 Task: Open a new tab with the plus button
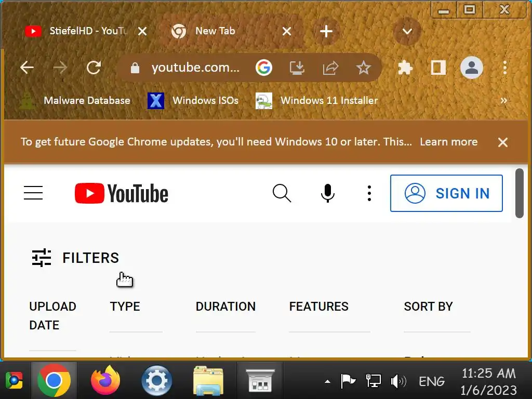pyautogui.click(x=326, y=31)
